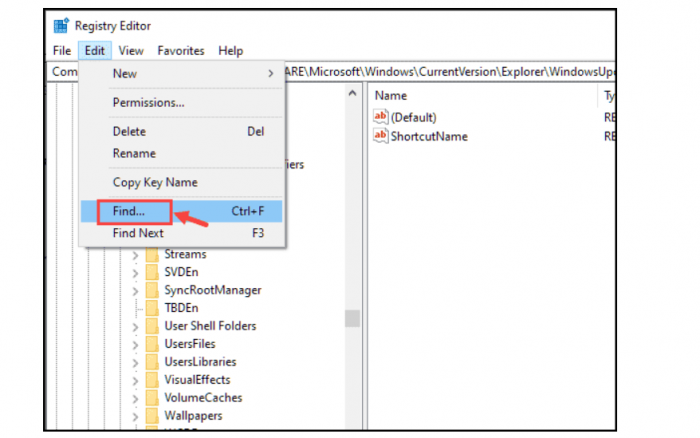
Task: Open the Help menu
Action: coord(230,51)
